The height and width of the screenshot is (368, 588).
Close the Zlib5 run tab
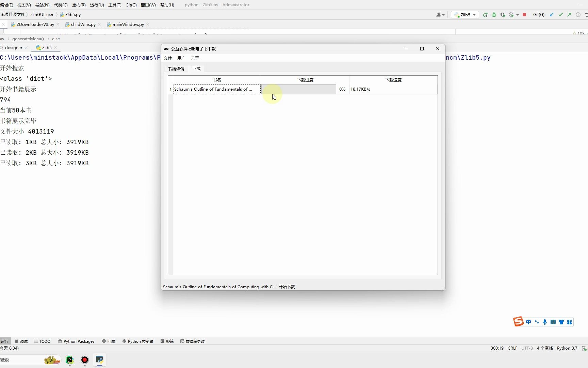pos(55,47)
